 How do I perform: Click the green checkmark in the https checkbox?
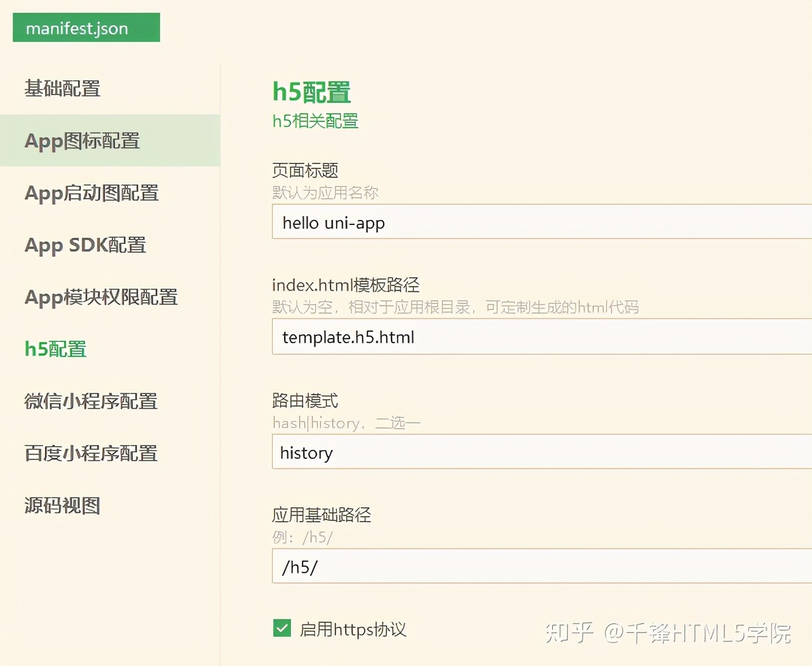coord(281,628)
